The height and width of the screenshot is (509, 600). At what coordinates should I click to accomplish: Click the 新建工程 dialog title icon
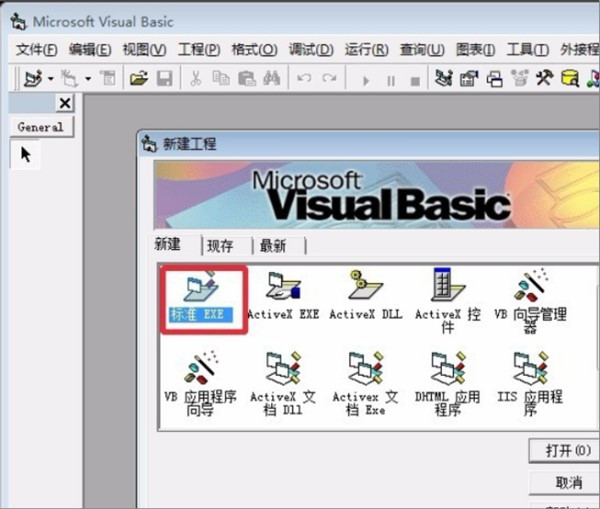pos(149,144)
